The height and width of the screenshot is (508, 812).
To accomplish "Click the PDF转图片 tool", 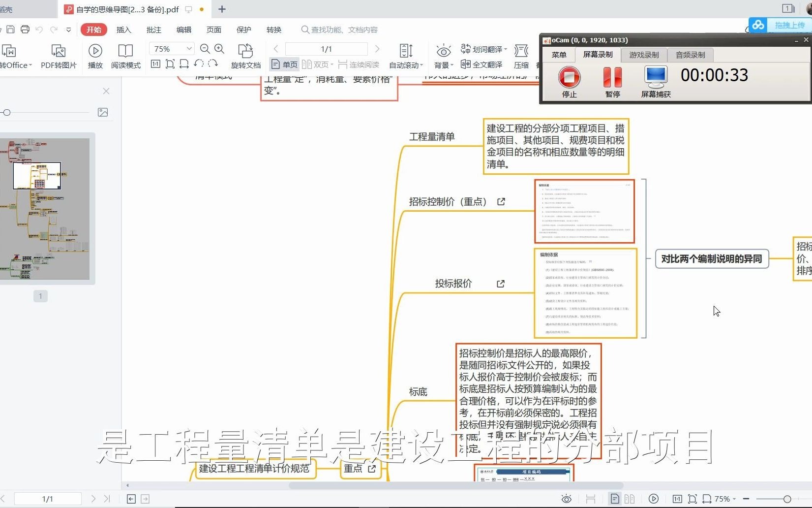I will pos(59,57).
